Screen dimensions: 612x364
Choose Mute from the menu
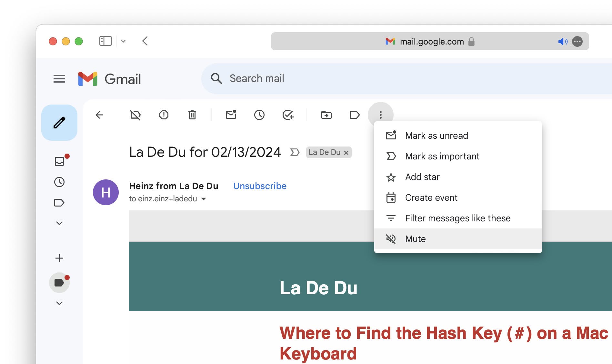point(458,239)
